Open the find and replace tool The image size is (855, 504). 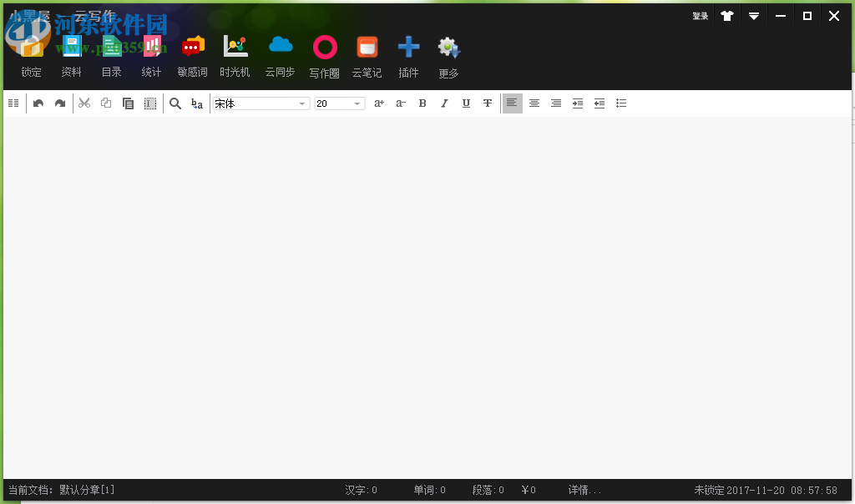(197, 103)
